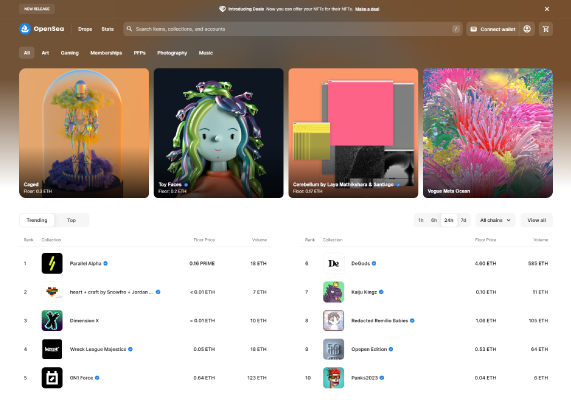Open the DeGods collection icon

pos(334,263)
